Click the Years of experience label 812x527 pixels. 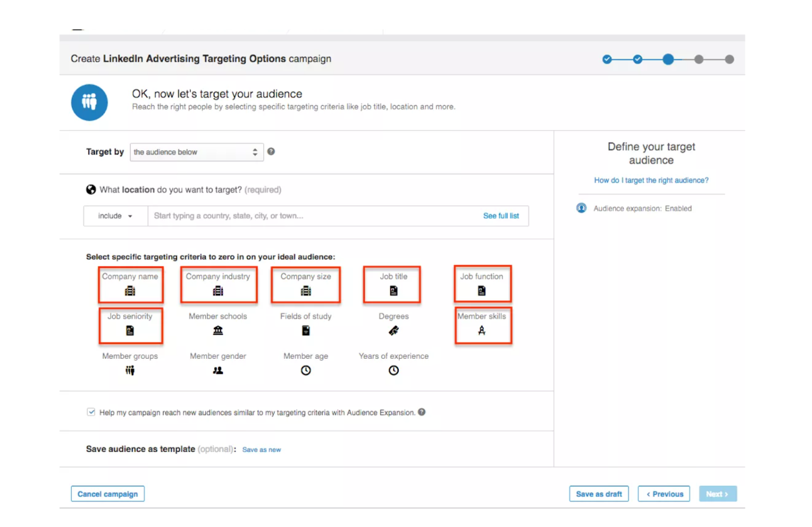394,356
